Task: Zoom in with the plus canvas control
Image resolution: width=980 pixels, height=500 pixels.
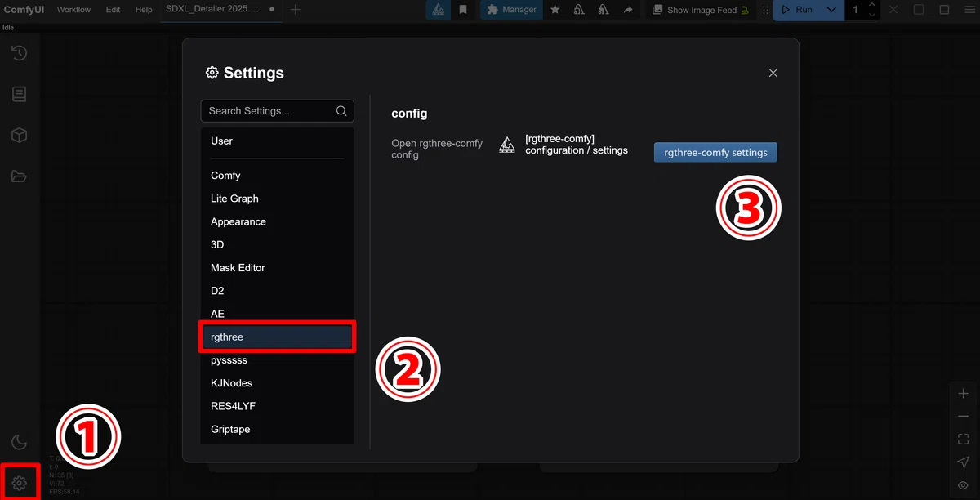Action: [x=963, y=394]
